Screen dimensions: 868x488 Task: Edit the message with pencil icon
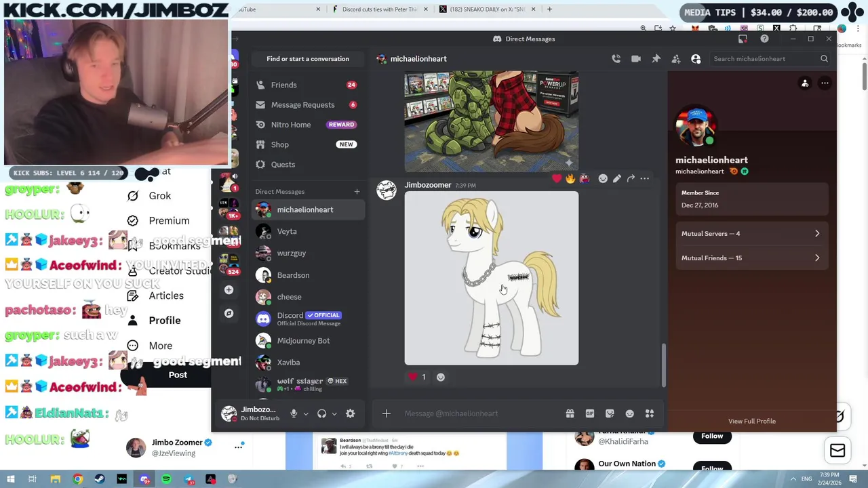click(x=616, y=178)
